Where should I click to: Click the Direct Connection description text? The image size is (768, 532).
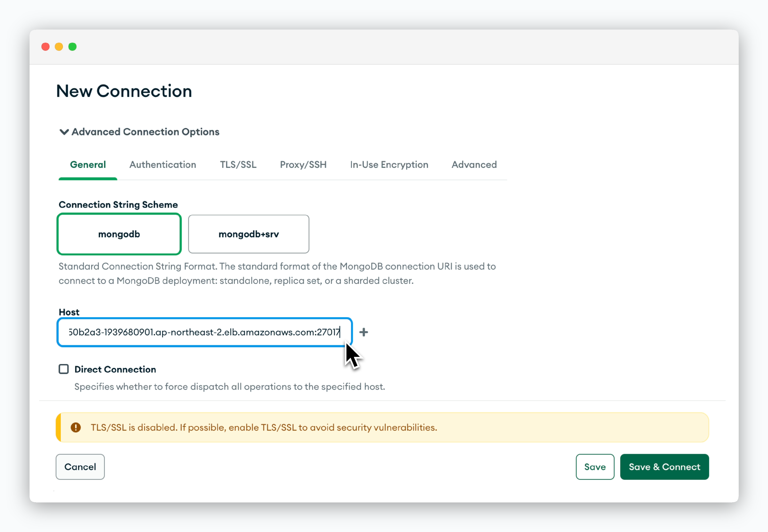230,387
